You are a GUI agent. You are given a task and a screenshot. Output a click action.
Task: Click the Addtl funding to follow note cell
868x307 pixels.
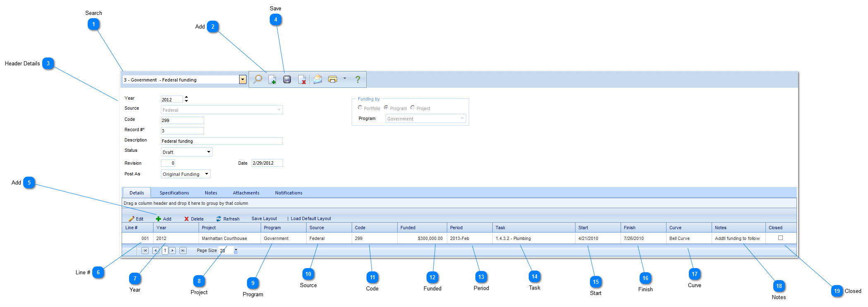click(x=739, y=238)
